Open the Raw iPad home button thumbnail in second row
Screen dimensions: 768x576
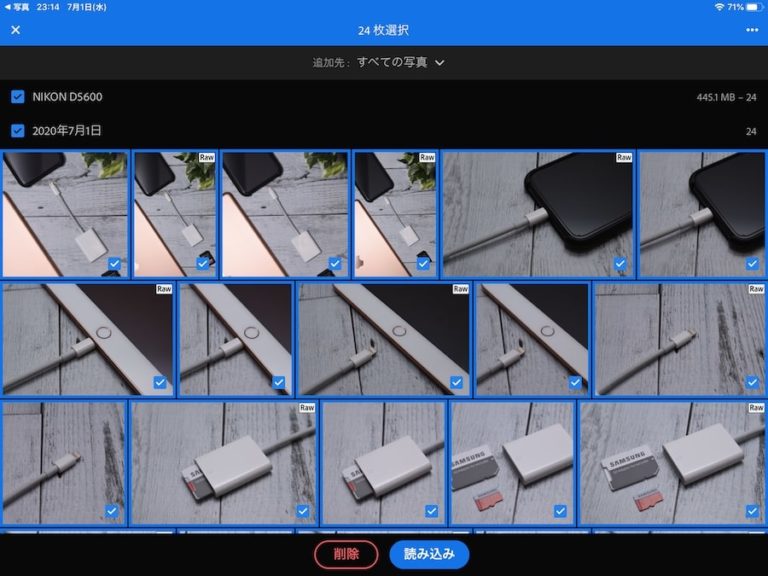(88, 339)
